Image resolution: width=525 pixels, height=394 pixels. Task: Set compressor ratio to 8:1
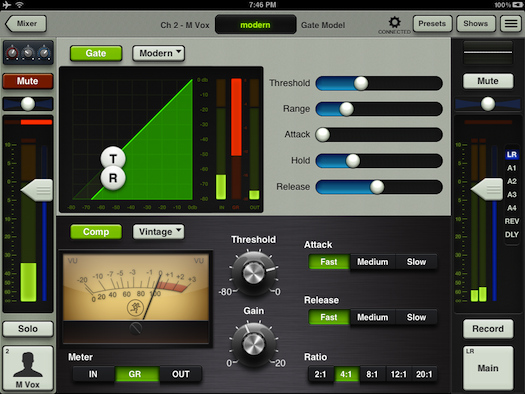coord(372,374)
